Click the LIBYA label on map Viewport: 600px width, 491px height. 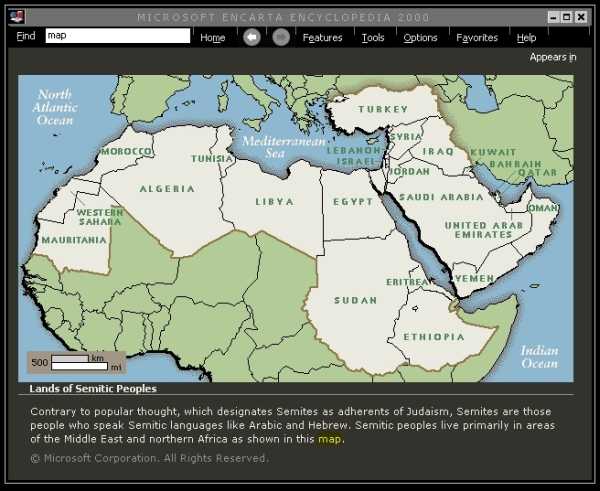pos(275,202)
